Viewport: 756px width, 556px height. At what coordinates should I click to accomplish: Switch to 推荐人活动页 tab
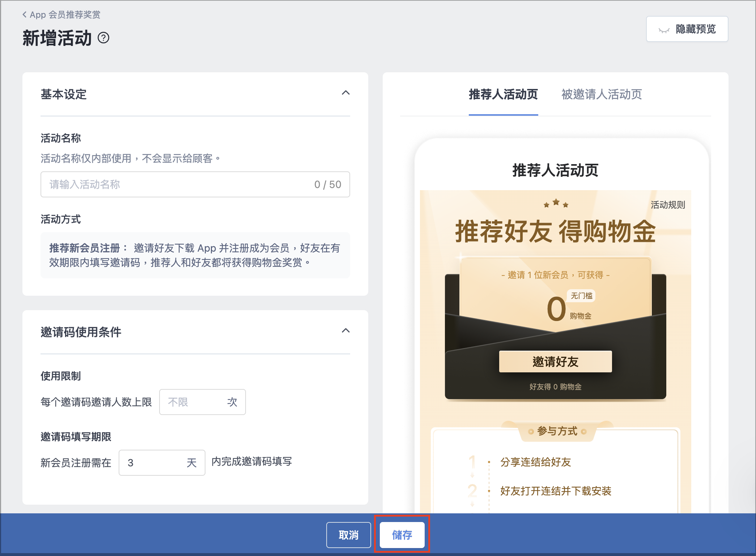click(503, 94)
